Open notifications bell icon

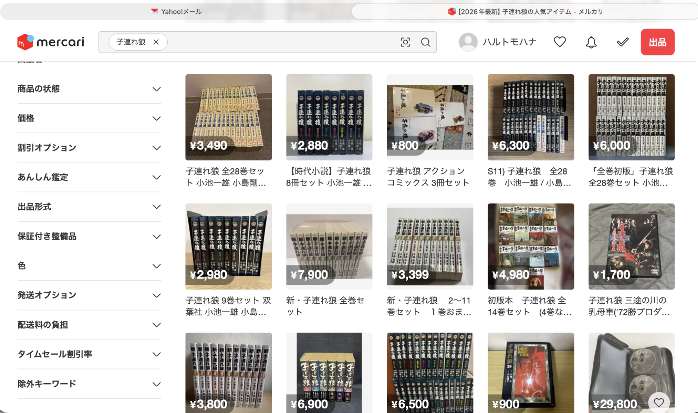point(591,42)
